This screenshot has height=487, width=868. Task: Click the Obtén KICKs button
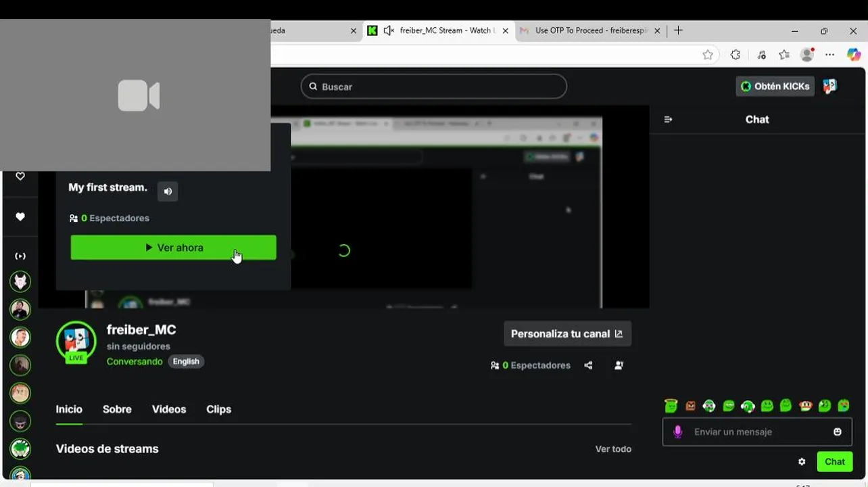click(775, 86)
